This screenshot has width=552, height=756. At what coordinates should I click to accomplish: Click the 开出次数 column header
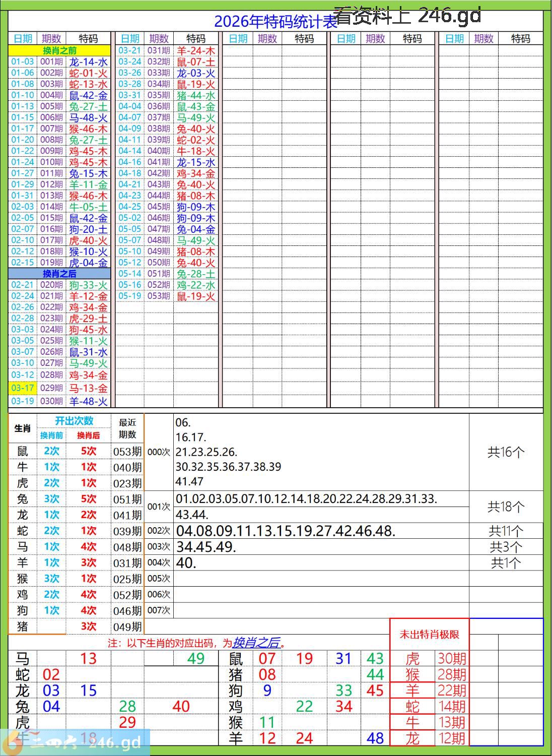coord(74,421)
